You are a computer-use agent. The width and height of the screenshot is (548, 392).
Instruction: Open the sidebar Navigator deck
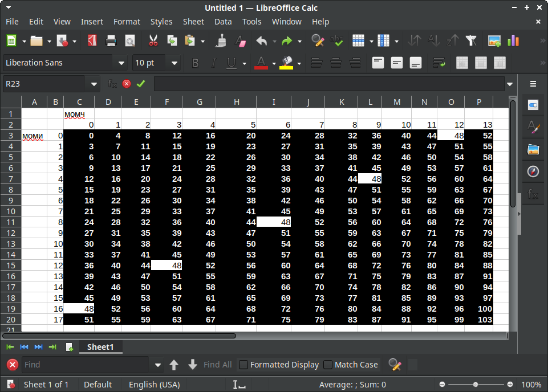pyautogui.click(x=533, y=171)
